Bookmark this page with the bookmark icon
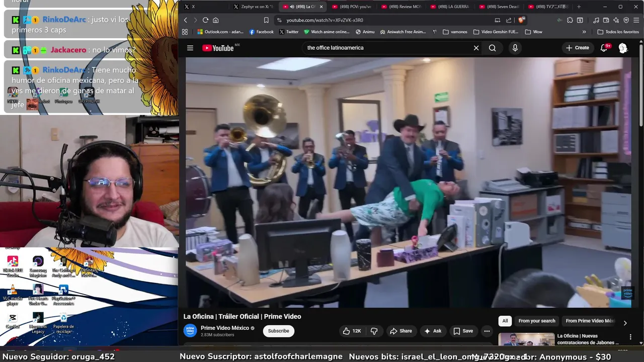The image size is (644, 362). (266, 20)
